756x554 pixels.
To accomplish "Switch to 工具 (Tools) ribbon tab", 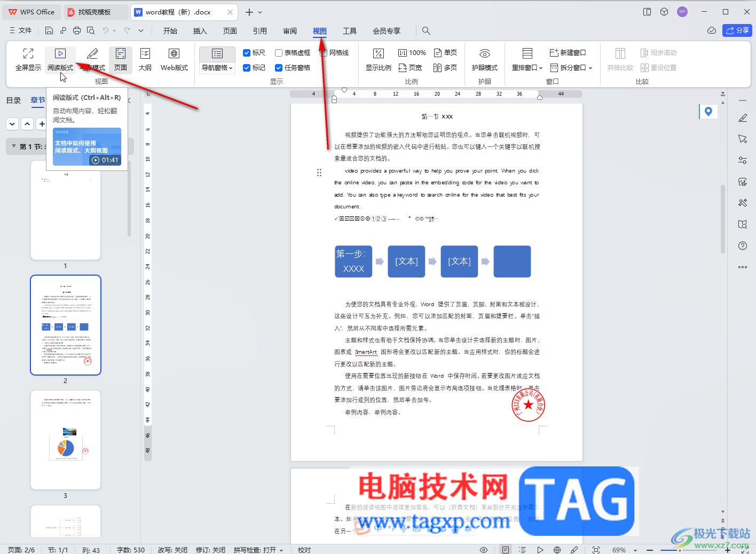I will click(350, 31).
